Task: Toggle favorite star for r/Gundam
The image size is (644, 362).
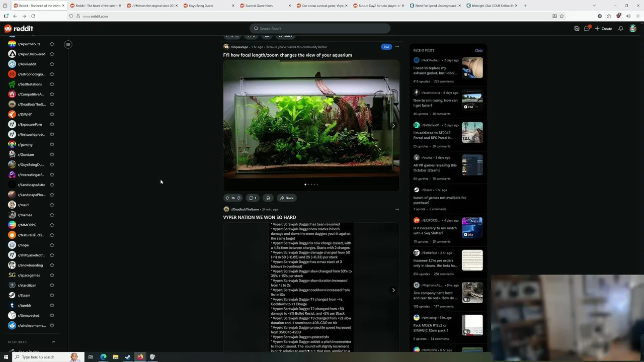Action: tap(52, 154)
